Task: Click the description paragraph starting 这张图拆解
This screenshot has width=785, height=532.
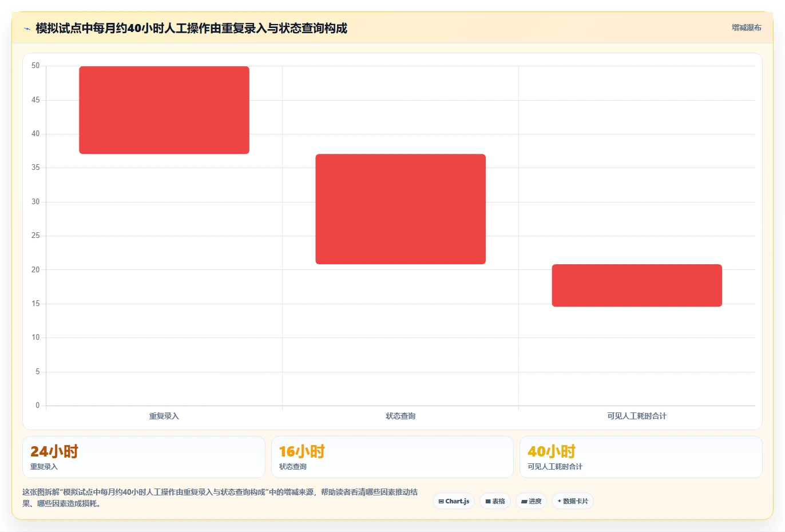Action: click(x=220, y=498)
